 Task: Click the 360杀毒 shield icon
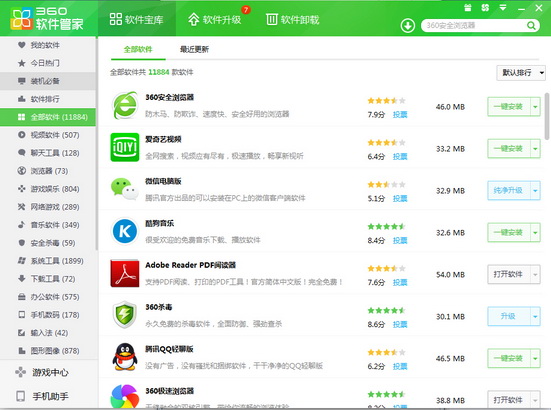[x=124, y=314]
